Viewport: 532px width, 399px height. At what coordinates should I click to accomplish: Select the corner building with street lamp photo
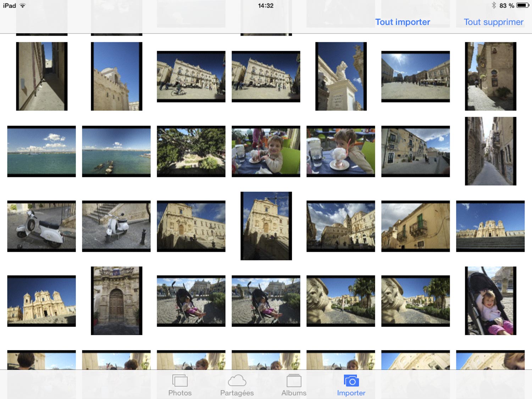click(491, 76)
